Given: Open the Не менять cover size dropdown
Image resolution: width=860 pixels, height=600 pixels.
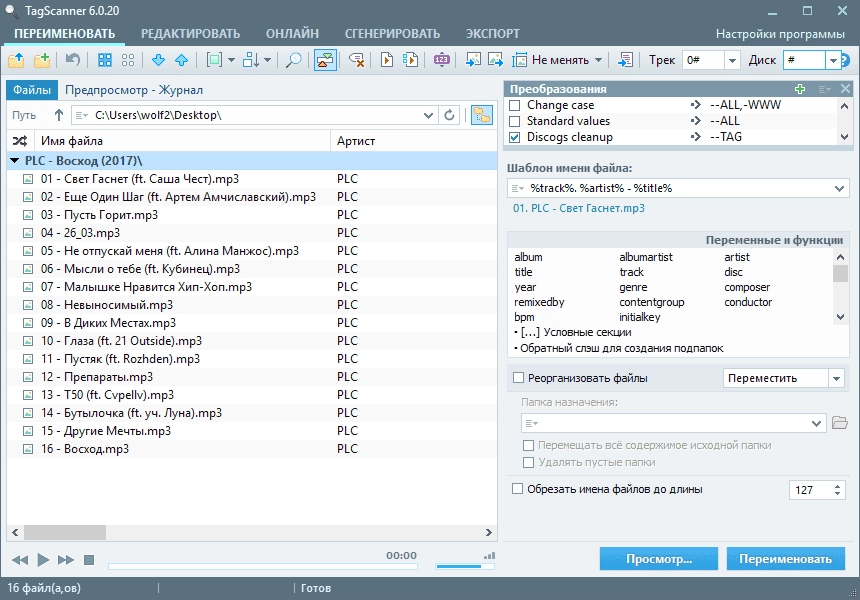Looking at the screenshot, I should pyautogui.click(x=598, y=60).
